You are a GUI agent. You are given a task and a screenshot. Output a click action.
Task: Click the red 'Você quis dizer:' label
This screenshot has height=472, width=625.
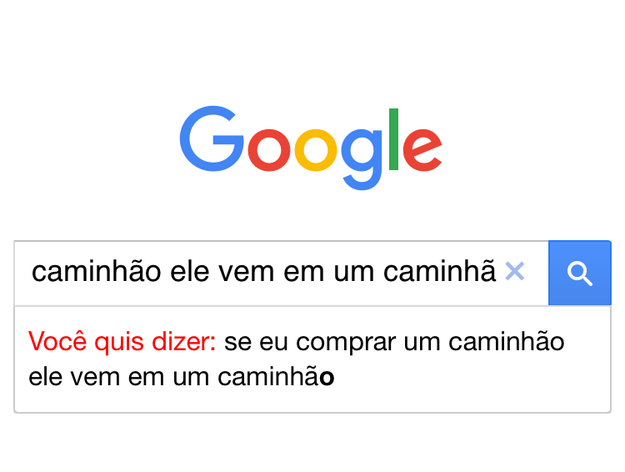(122, 342)
